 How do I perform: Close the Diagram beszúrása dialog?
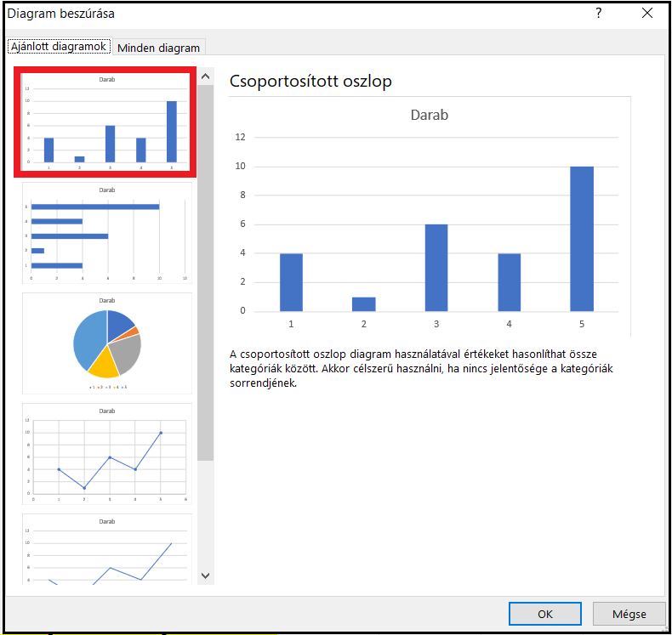click(x=647, y=14)
